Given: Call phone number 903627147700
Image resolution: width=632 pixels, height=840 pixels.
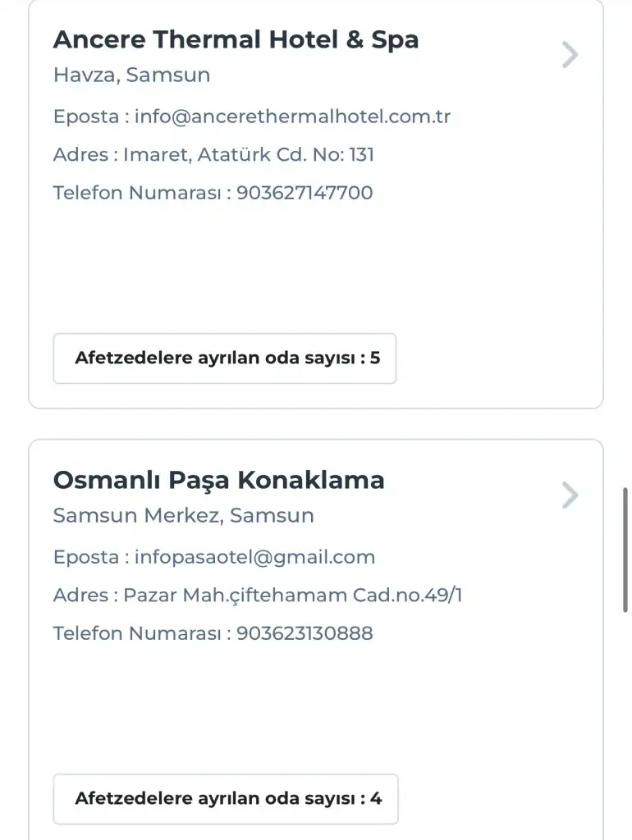Looking at the screenshot, I should (x=305, y=193).
